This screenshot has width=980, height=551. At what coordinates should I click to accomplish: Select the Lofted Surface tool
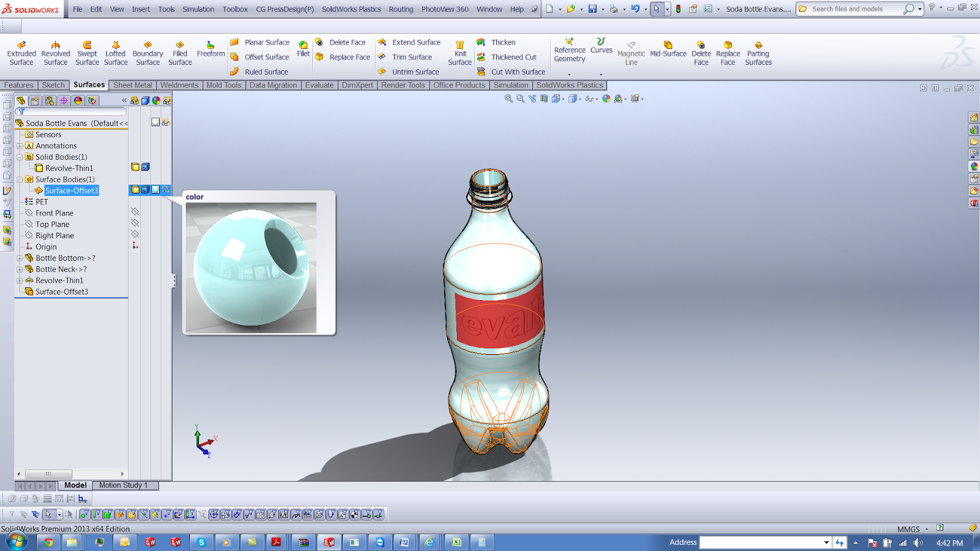(x=115, y=52)
